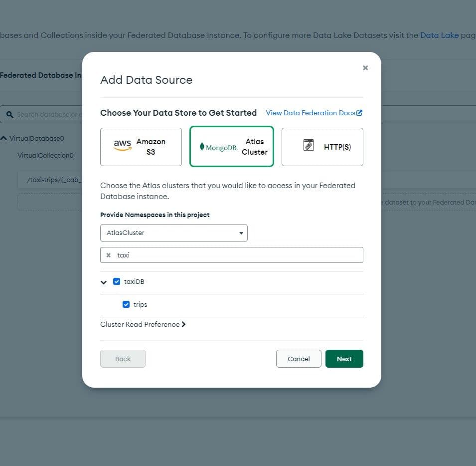This screenshot has width=476, height=466.
Task: Collapse the taxiDB row chevron
Action: pyautogui.click(x=104, y=282)
